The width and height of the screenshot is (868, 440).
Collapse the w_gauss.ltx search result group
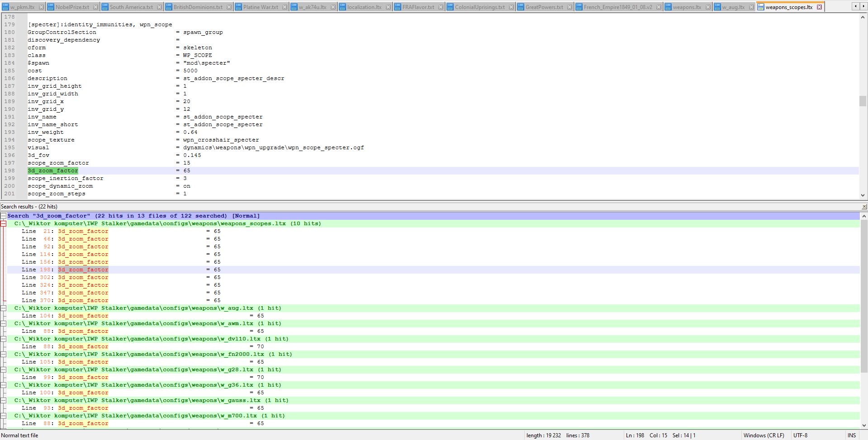point(3,400)
